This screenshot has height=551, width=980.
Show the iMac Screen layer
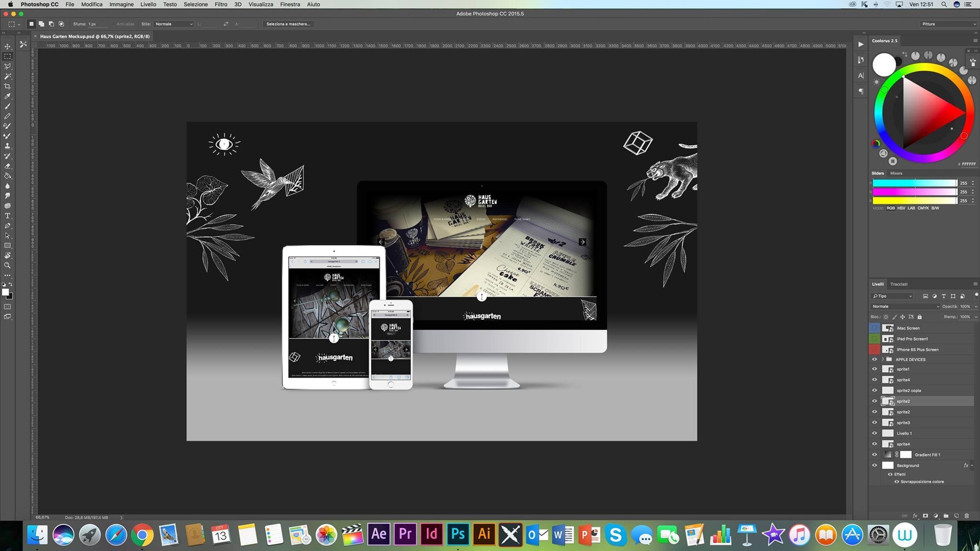point(874,328)
